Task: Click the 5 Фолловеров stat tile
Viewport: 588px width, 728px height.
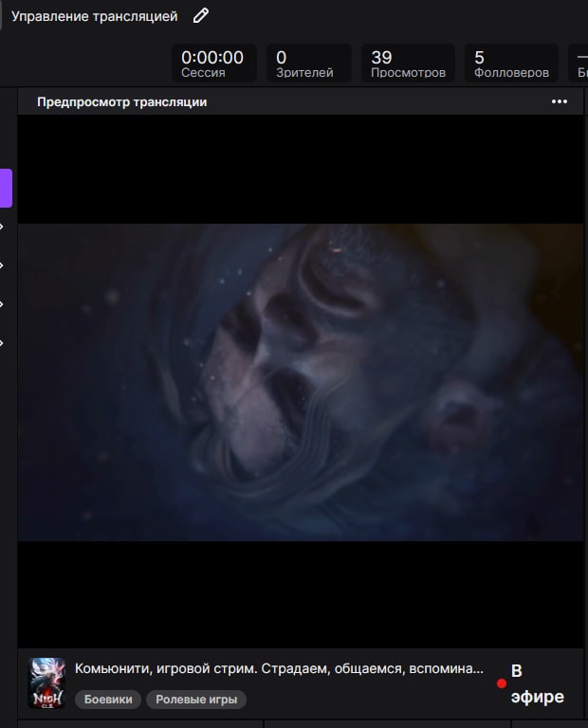Action: click(511, 64)
